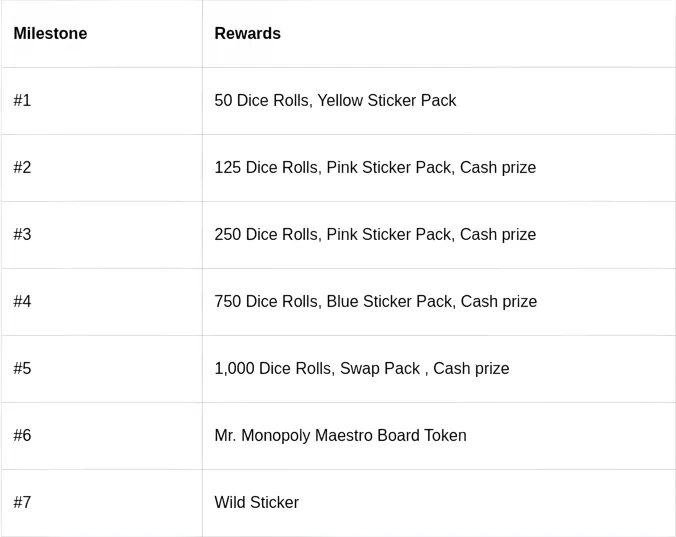Select the milestone #6 cell
676x537 pixels.
[22, 436]
